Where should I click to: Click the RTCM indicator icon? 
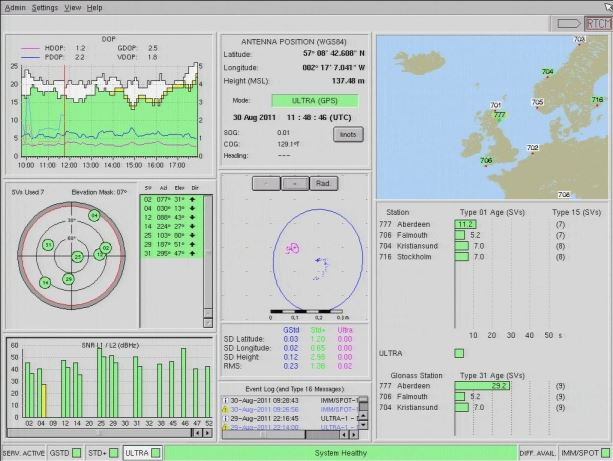point(597,21)
